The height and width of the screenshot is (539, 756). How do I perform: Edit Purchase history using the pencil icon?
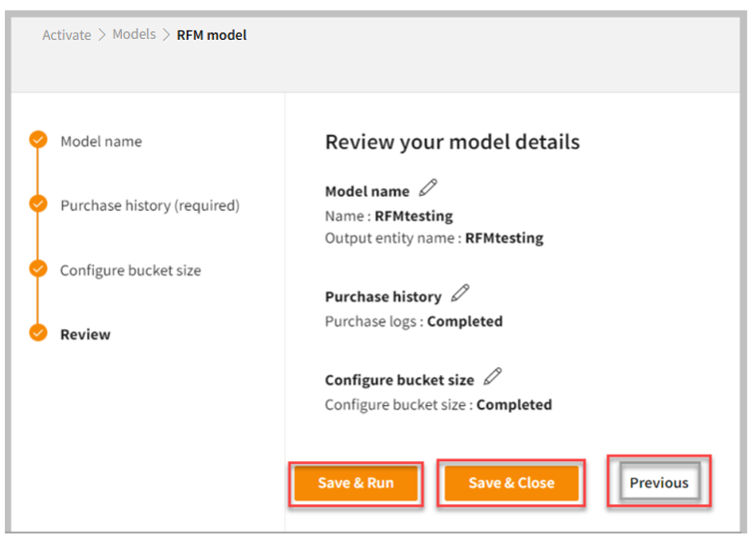click(x=460, y=293)
